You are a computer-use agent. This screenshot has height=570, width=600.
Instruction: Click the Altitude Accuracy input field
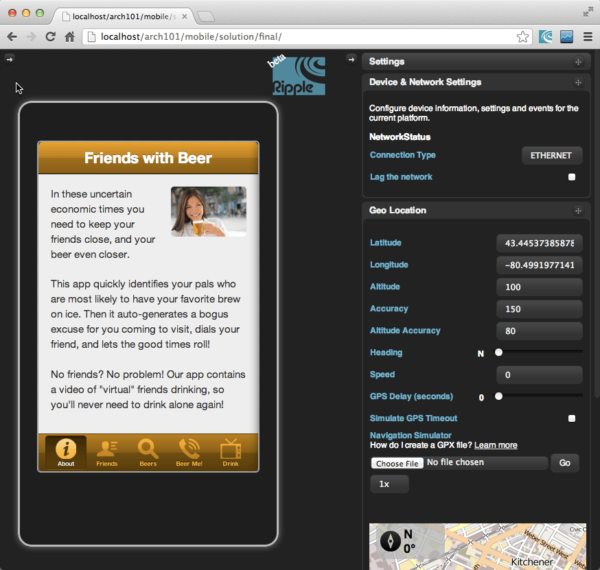click(x=539, y=331)
